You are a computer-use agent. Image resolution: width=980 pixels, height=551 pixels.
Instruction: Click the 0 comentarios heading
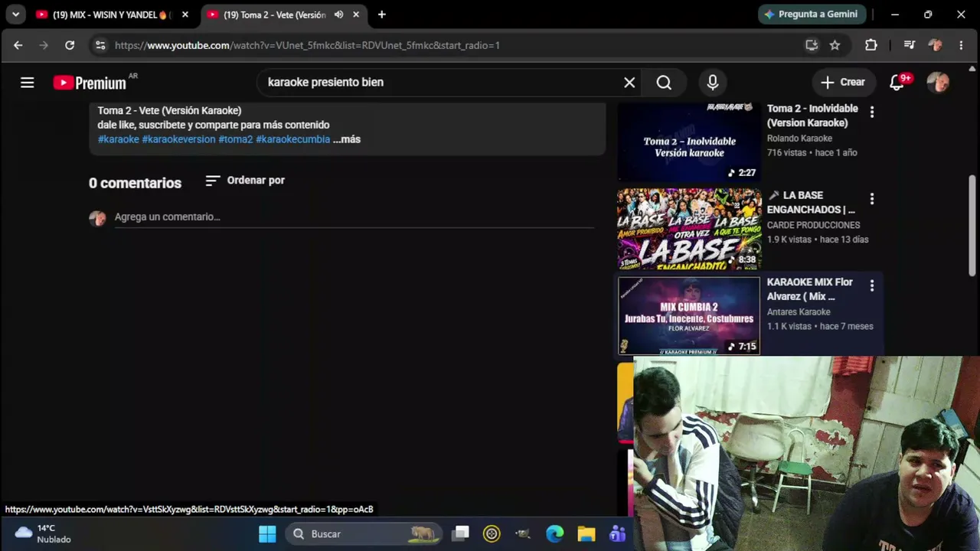[136, 183]
